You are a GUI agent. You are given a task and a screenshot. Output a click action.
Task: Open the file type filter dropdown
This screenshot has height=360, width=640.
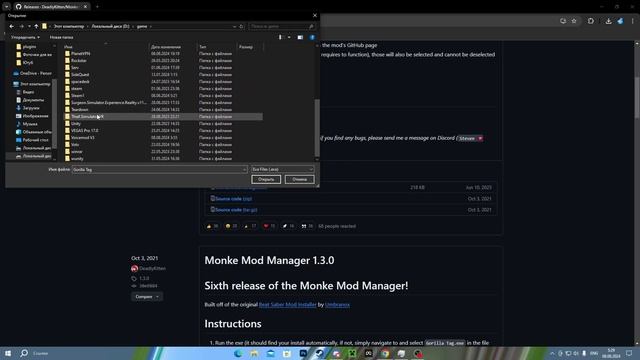tap(282, 169)
